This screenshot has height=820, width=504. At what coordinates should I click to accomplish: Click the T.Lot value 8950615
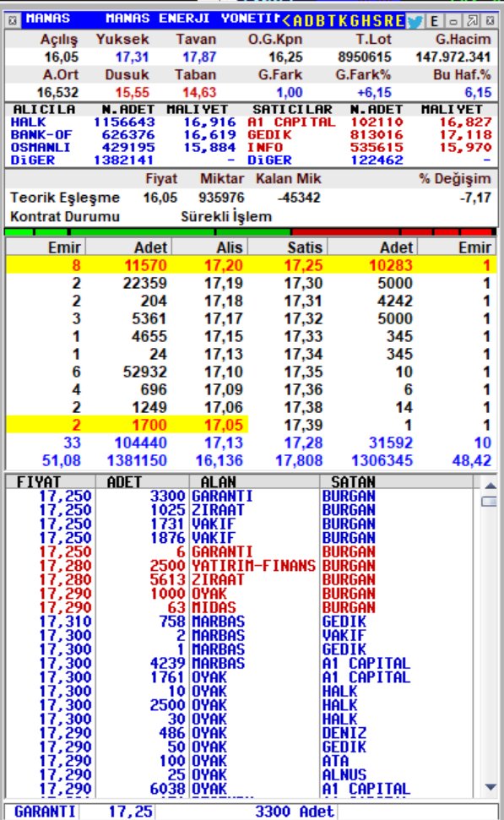[365, 57]
